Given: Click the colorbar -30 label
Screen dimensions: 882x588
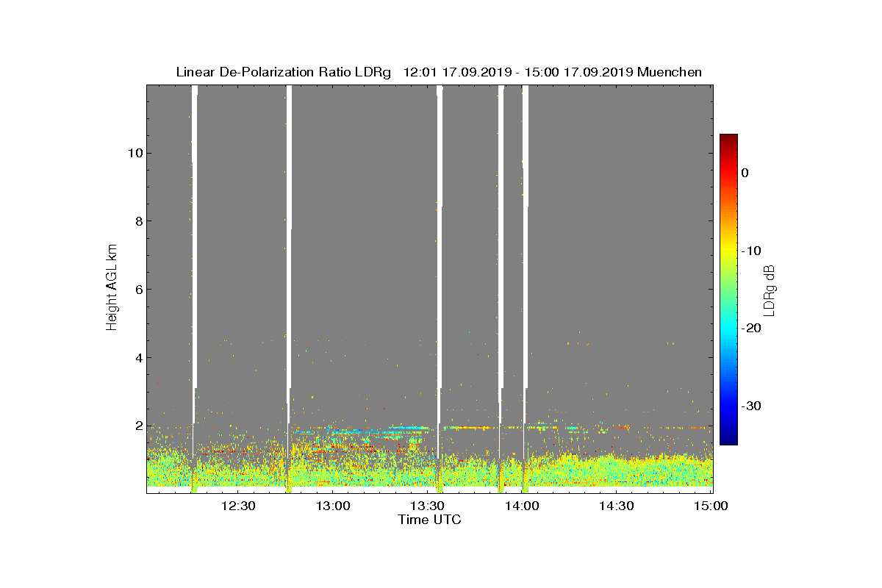Looking at the screenshot, I should click(751, 406).
